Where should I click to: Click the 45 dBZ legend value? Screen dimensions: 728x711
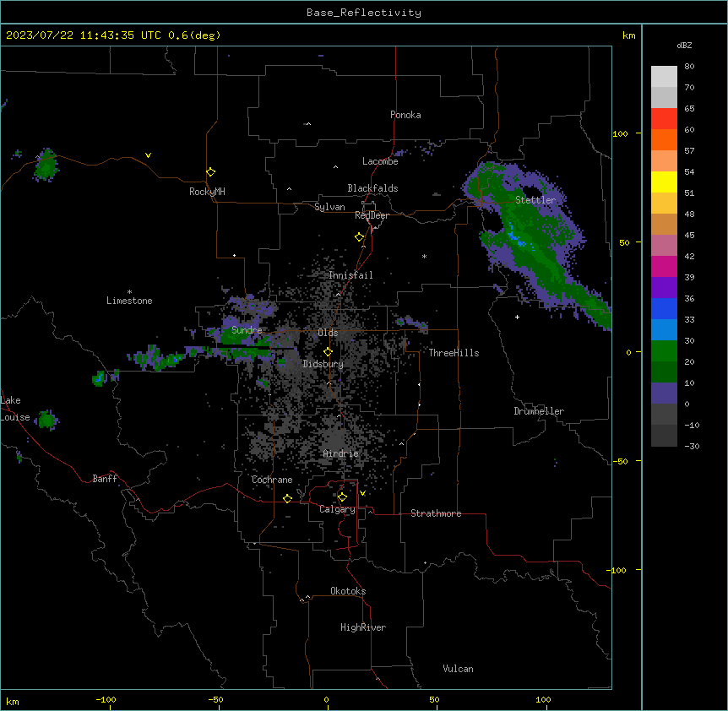point(689,236)
